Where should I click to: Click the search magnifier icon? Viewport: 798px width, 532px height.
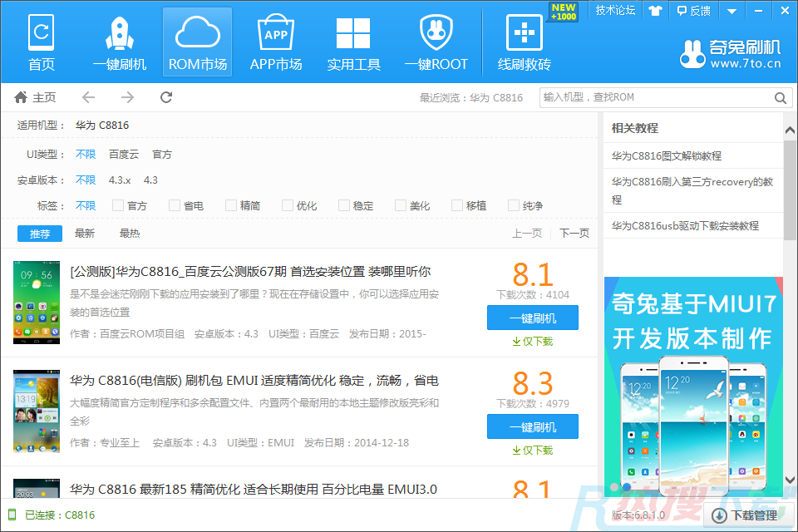[780, 98]
